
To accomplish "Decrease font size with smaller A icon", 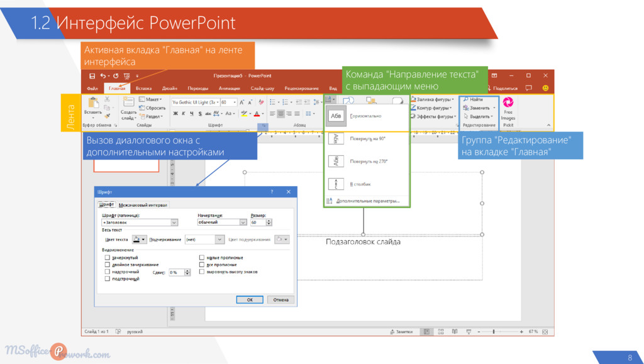I will [250, 102].
